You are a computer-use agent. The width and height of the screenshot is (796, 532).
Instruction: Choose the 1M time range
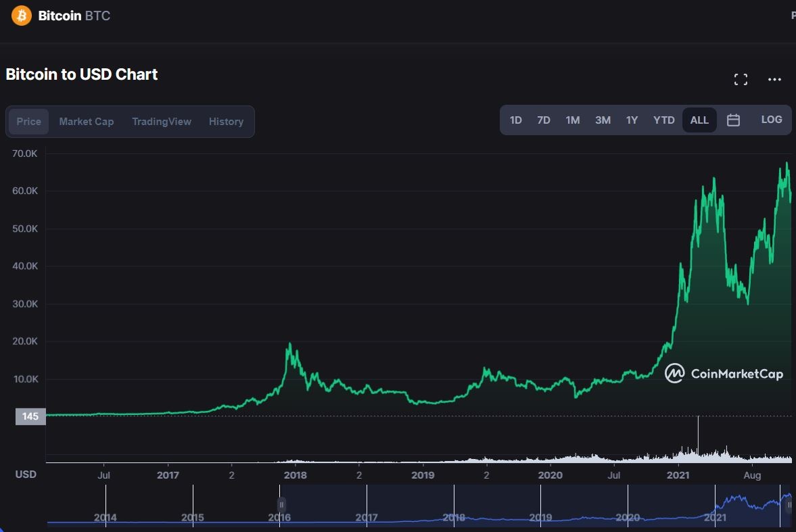pyautogui.click(x=572, y=120)
